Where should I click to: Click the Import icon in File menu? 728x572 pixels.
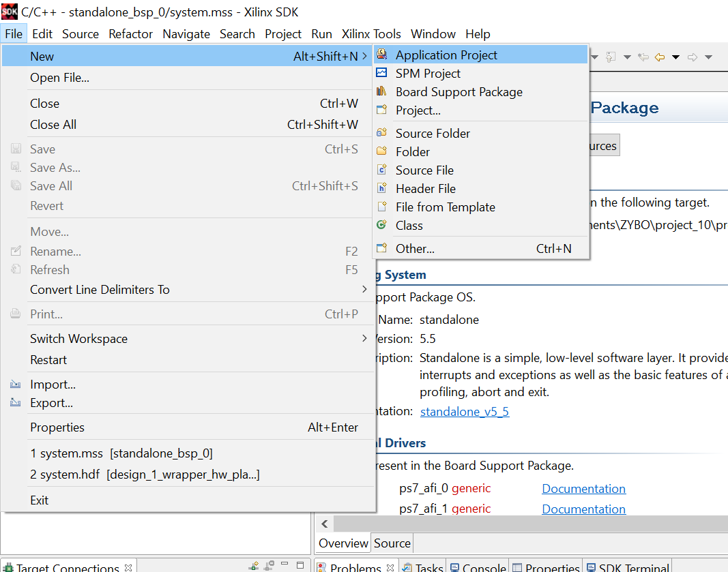click(x=15, y=384)
